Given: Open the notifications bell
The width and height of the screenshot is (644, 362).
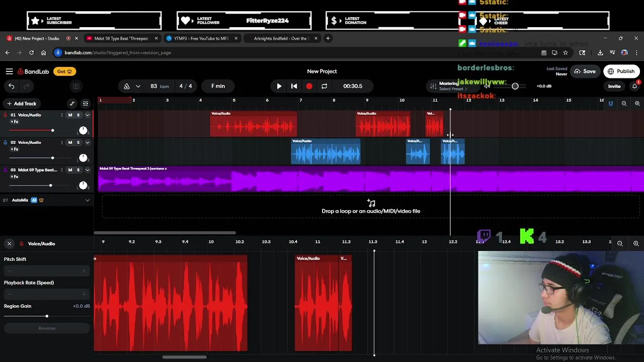Looking at the screenshot, I should [634, 86].
